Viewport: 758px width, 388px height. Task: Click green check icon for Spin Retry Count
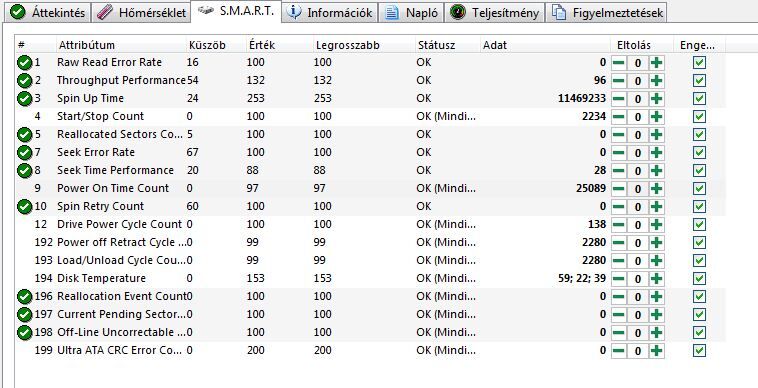(24, 207)
